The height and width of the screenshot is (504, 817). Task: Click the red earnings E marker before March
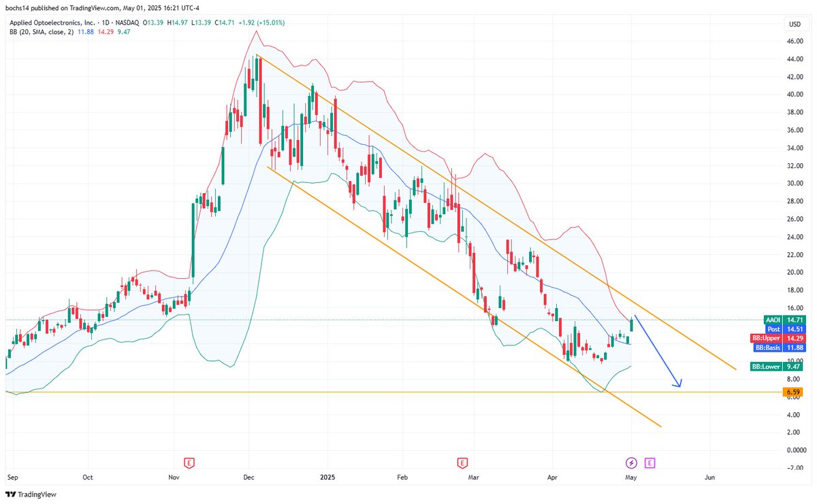click(x=462, y=463)
